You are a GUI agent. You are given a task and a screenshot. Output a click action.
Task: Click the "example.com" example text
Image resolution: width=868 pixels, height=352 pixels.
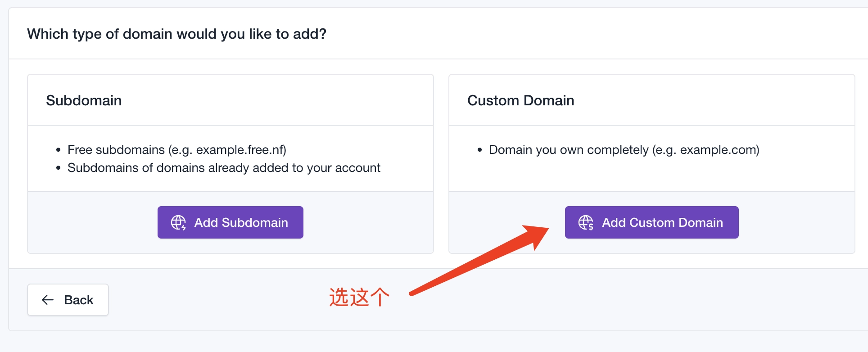pyautogui.click(x=718, y=150)
